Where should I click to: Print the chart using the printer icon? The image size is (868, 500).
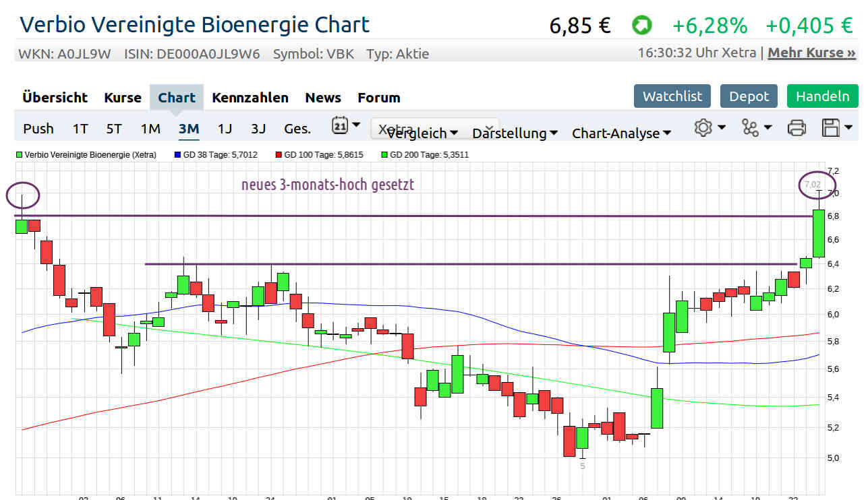point(797,127)
